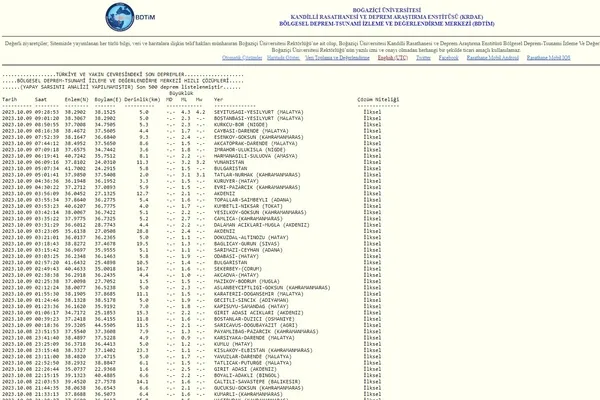Screen dimensions: 600x400
Task: Select GECITLI-SINCIK (ADIYAMAN) location text
Action: pos(251,300)
